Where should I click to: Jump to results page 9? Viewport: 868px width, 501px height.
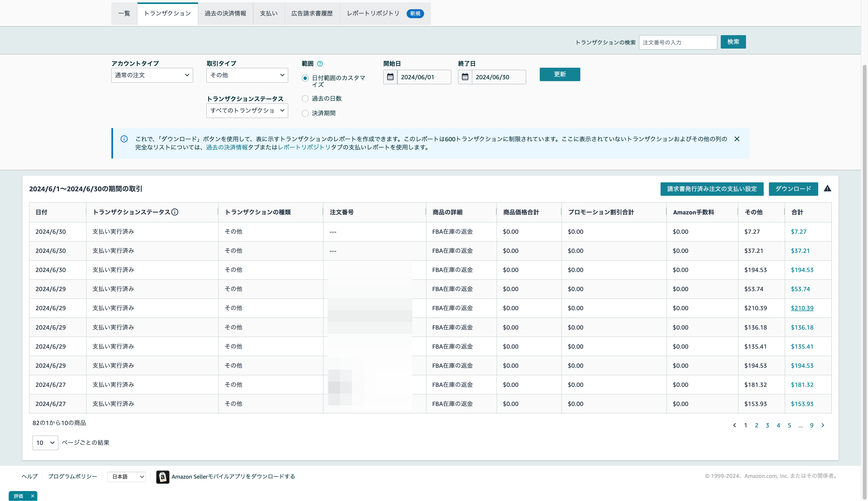[x=812, y=425]
